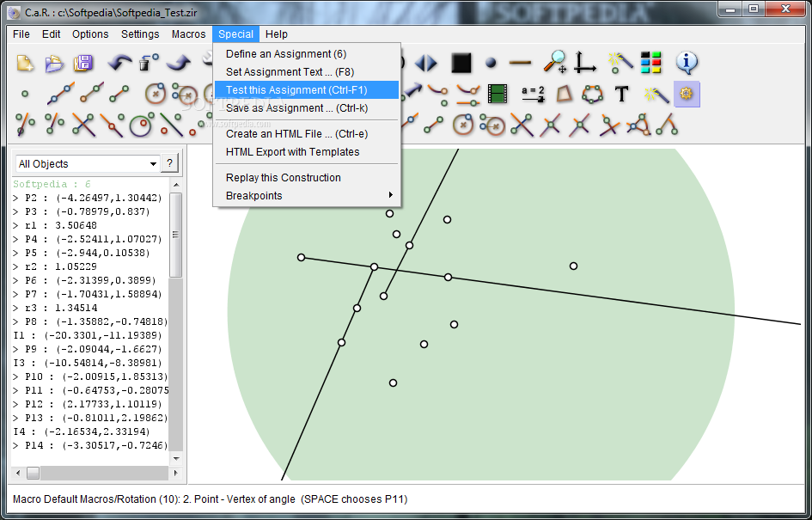Image resolution: width=812 pixels, height=520 pixels.
Task: Open the Macros menu
Action: [188, 34]
